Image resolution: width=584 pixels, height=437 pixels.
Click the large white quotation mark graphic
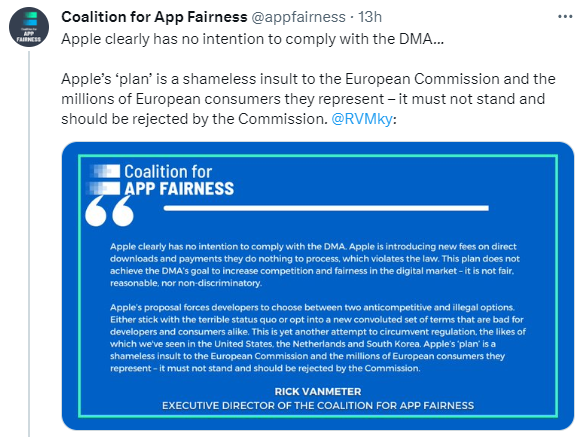[x=110, y=211]
